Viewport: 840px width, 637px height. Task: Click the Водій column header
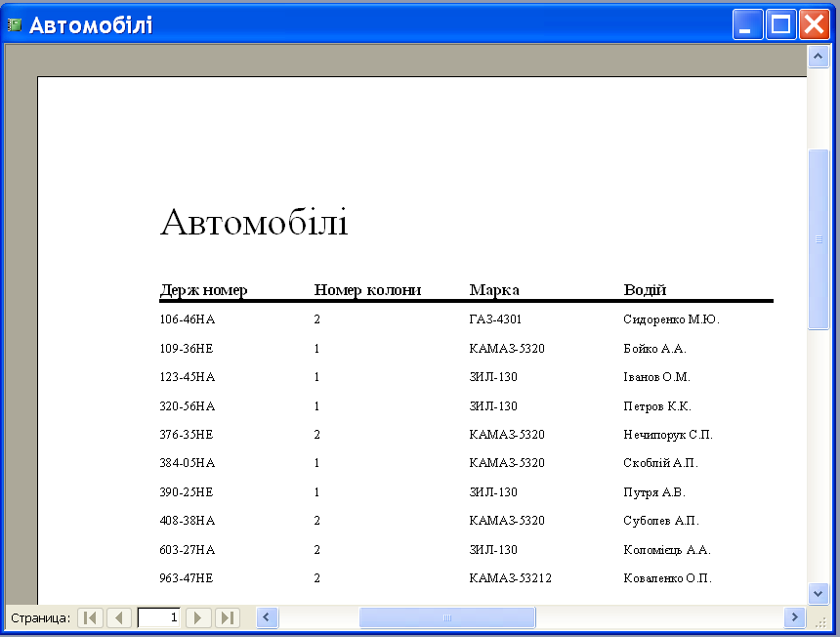[x=645, y=290]
